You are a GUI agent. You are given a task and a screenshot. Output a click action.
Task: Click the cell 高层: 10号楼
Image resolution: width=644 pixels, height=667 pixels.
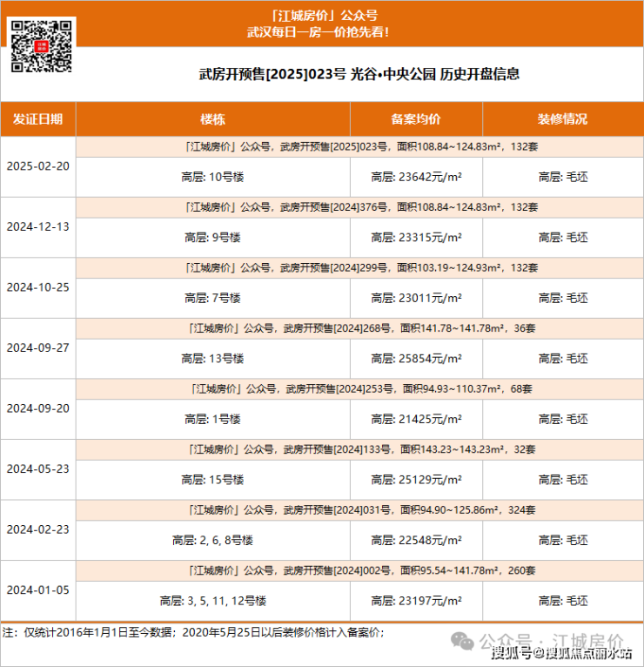(x=213, y=177)
